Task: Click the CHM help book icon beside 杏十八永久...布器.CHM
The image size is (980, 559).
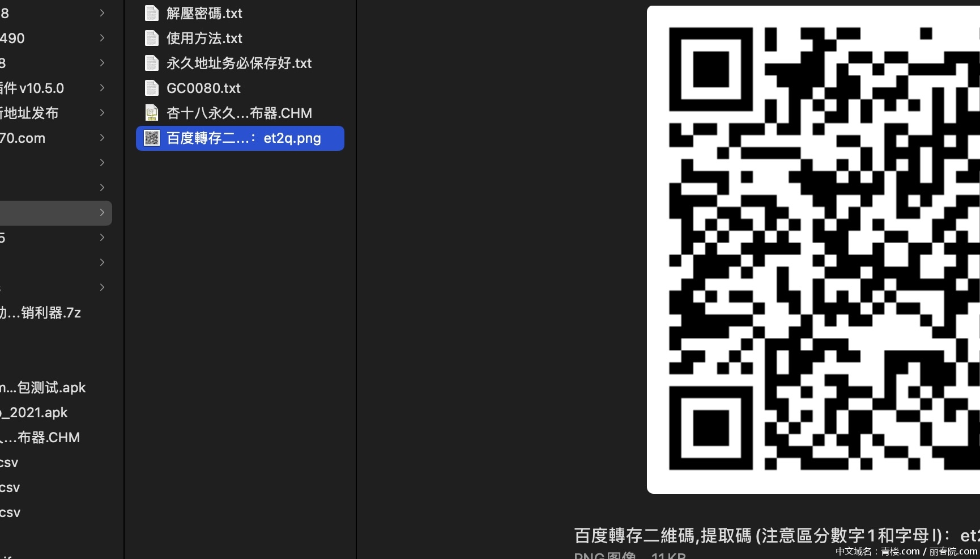Action: 151,112
